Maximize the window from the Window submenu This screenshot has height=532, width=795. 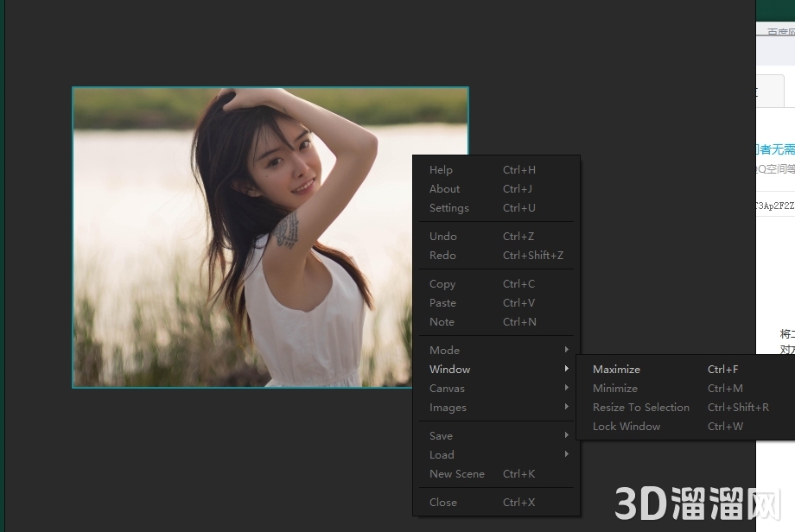pyautogui.click(x=616, y=369)
